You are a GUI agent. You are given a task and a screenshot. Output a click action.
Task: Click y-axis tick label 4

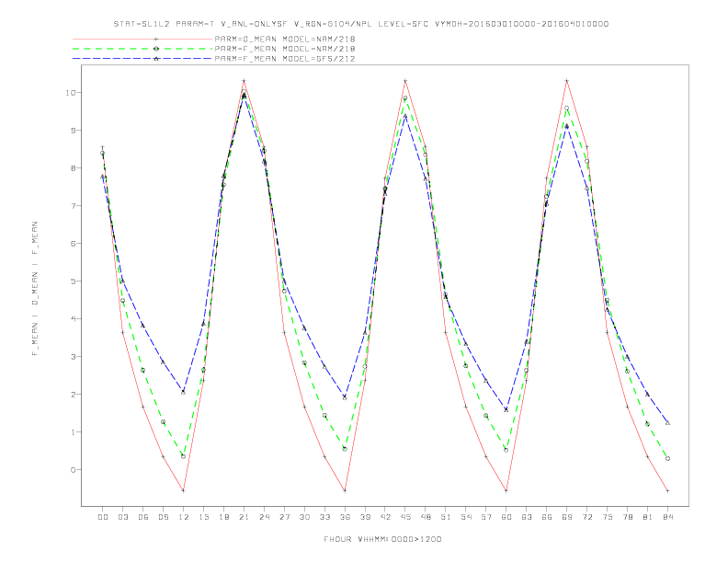pos(73,318)
